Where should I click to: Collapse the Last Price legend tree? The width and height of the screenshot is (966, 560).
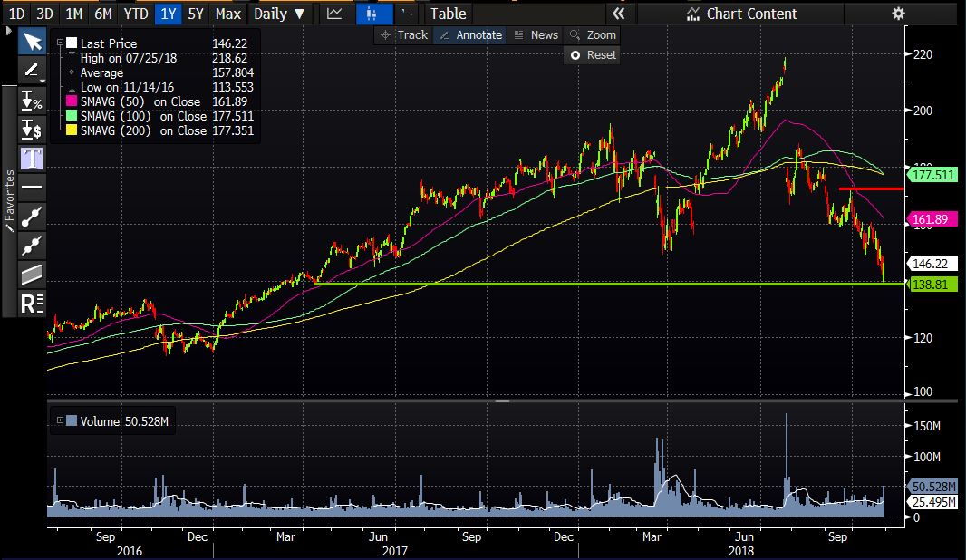click(x=60, y=43)
